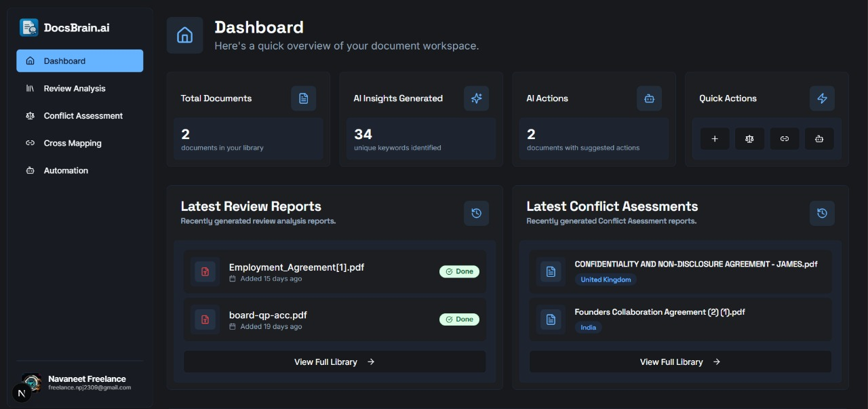This screenshot has height=409, width=868.
Task: Select Cross Mapping in sidebar
Action: coord(80,143)
